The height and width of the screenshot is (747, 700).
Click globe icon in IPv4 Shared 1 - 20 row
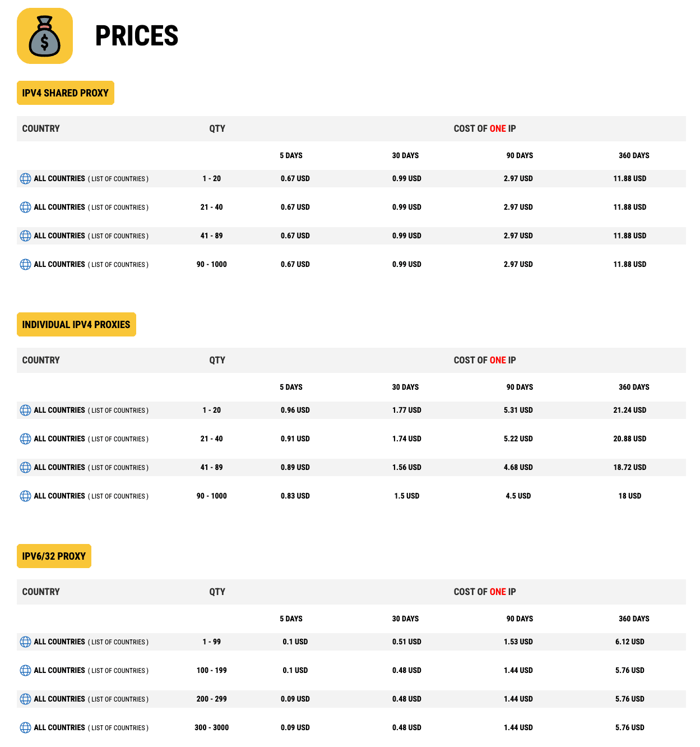point(25,178)
